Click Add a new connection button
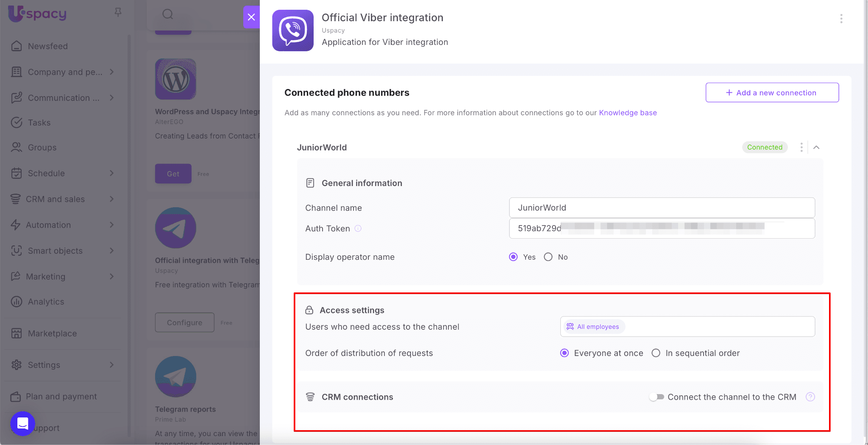 point(772,92)
